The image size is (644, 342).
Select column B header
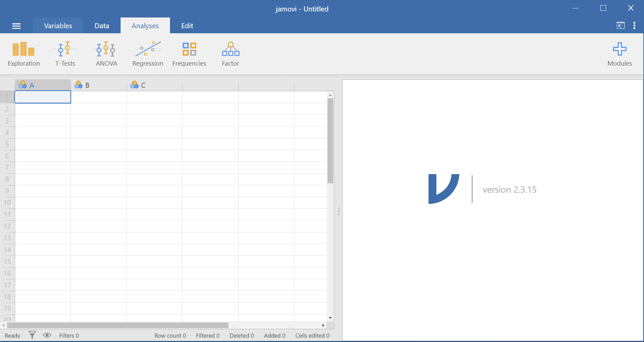tap(98, 85)
